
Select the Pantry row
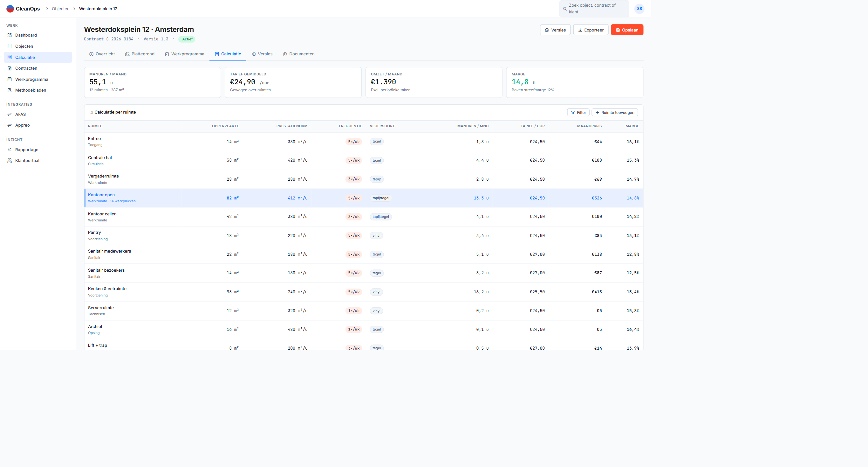point(364,236)
